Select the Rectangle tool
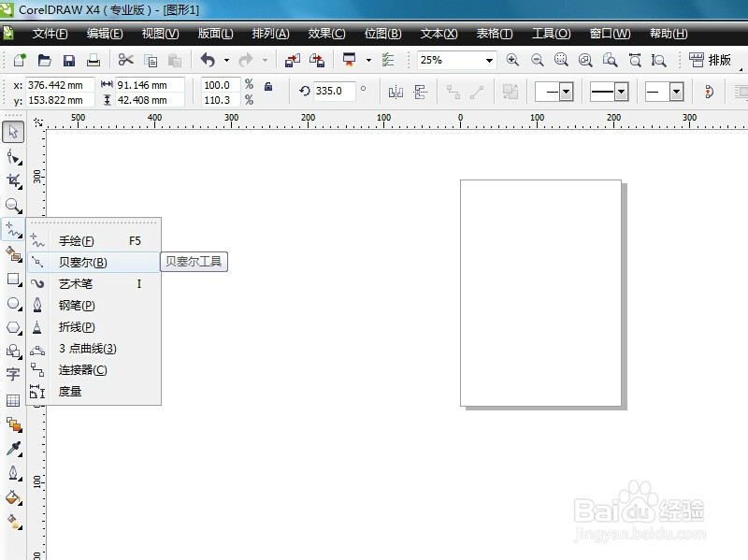 click(13, 279)
